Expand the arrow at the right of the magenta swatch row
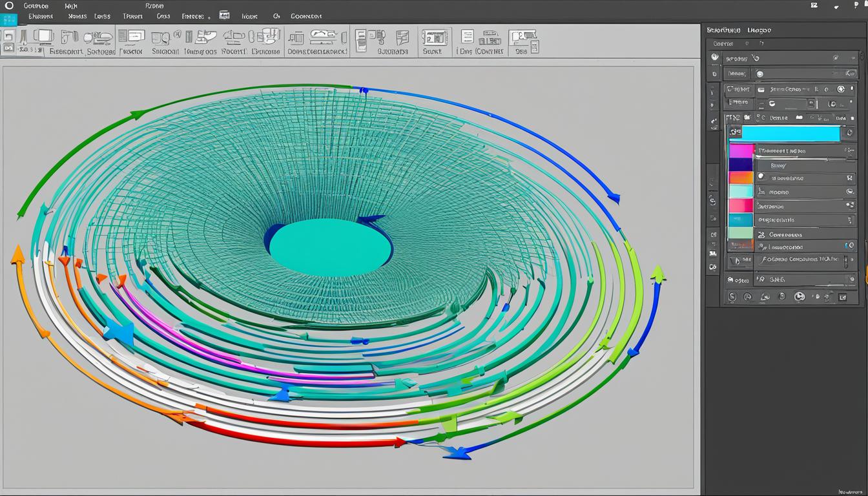This screenshot has width=868, height=496. [850, 150]
